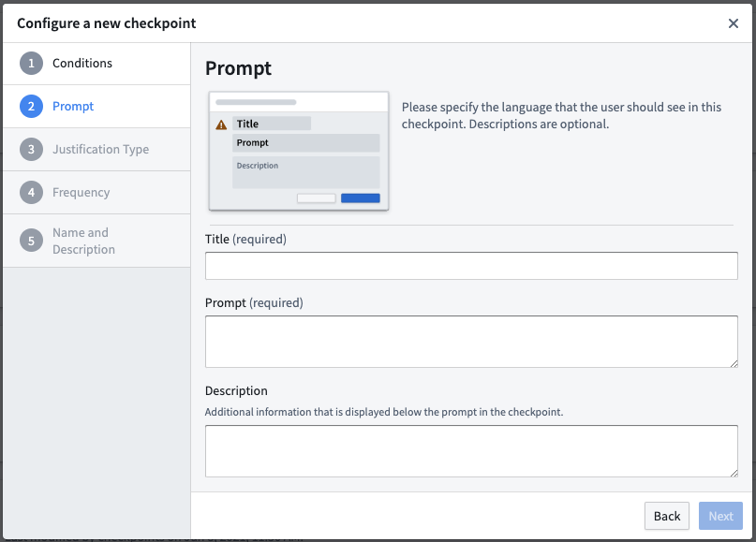
Task: Click the step 1 number circle
Action: [31, 64]
